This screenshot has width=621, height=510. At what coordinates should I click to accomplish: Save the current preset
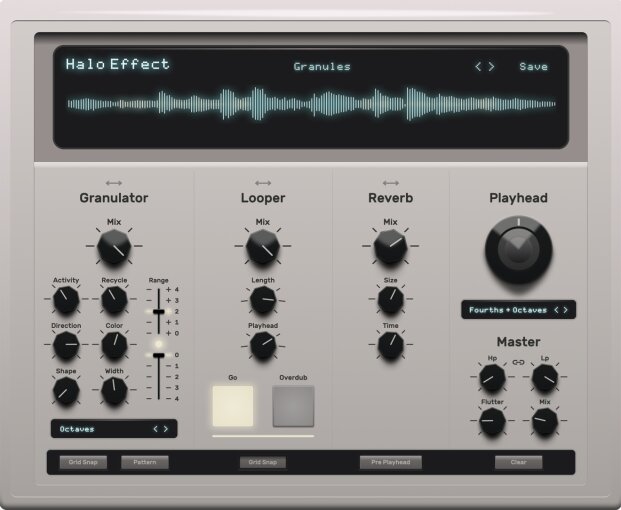(533, 67)
